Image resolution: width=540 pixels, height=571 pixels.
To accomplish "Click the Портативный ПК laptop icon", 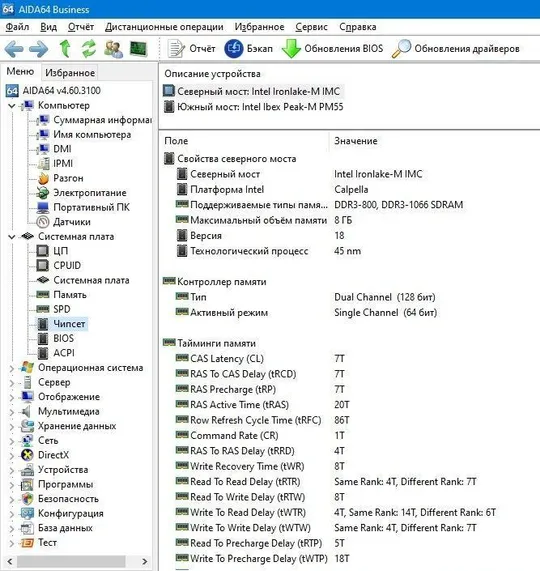I will tap(43, 207).
